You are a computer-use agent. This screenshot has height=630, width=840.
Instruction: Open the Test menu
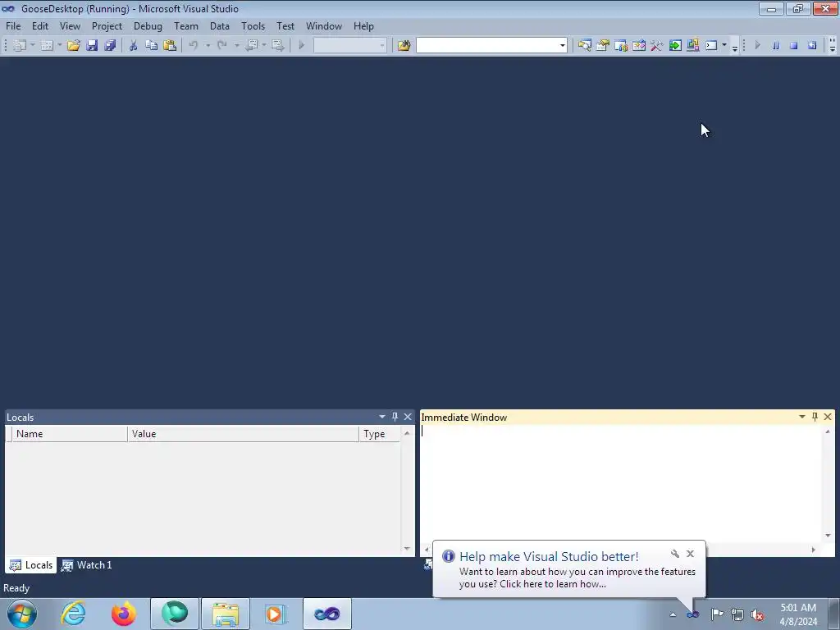pos(285,26)
